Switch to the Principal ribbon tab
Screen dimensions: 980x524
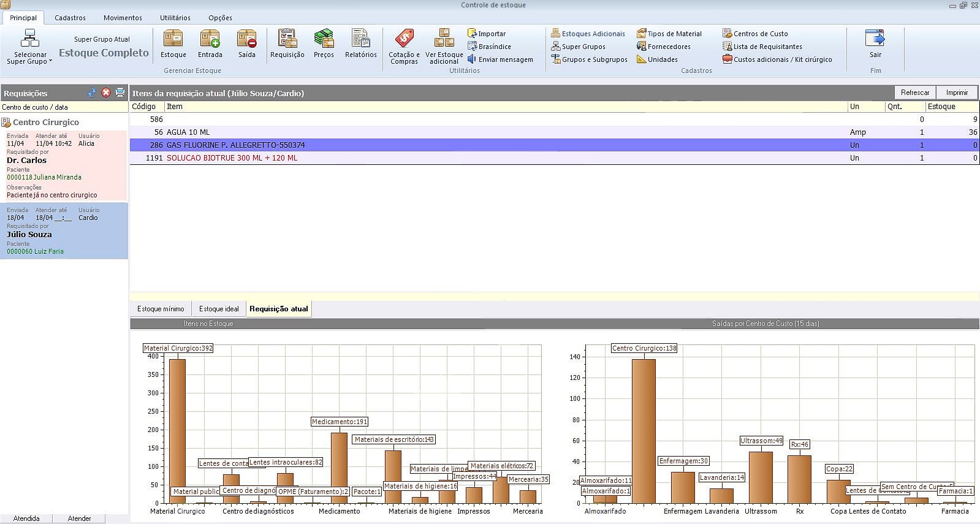click(x=23, y=18)
